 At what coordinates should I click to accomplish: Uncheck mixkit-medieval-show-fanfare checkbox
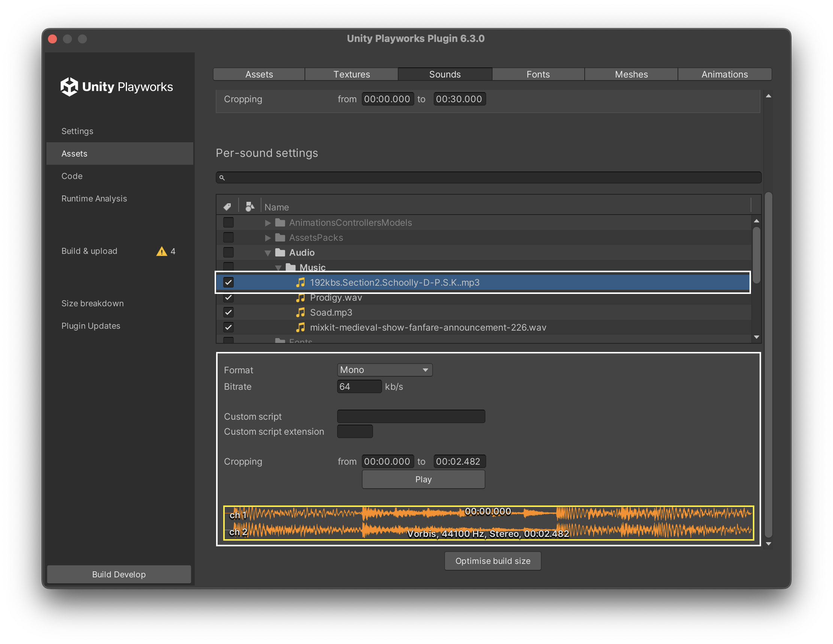228,327
